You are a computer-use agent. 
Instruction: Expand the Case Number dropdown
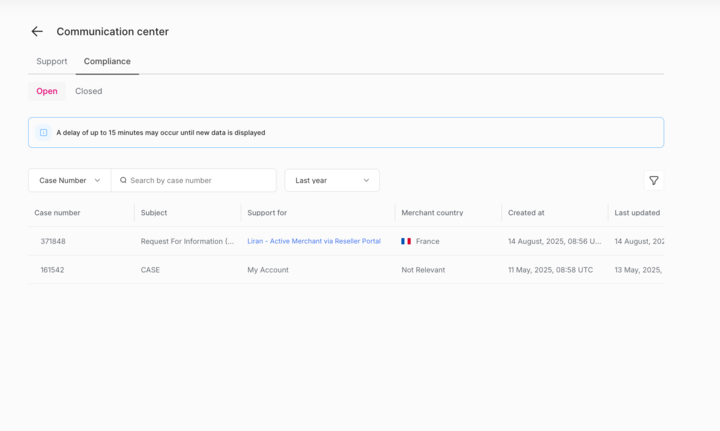point(70,181)
